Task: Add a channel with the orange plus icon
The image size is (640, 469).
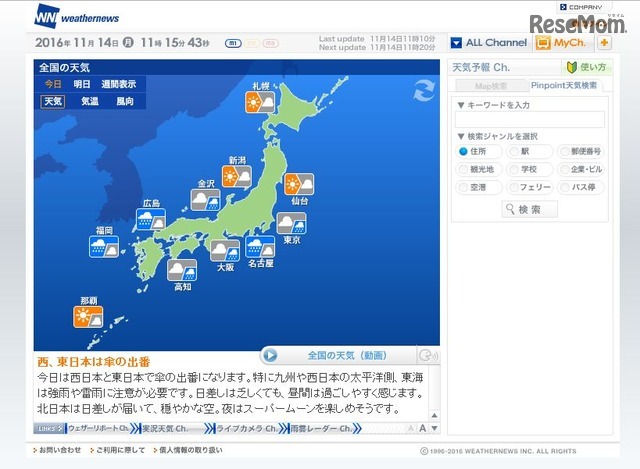Action: [604, 42]
